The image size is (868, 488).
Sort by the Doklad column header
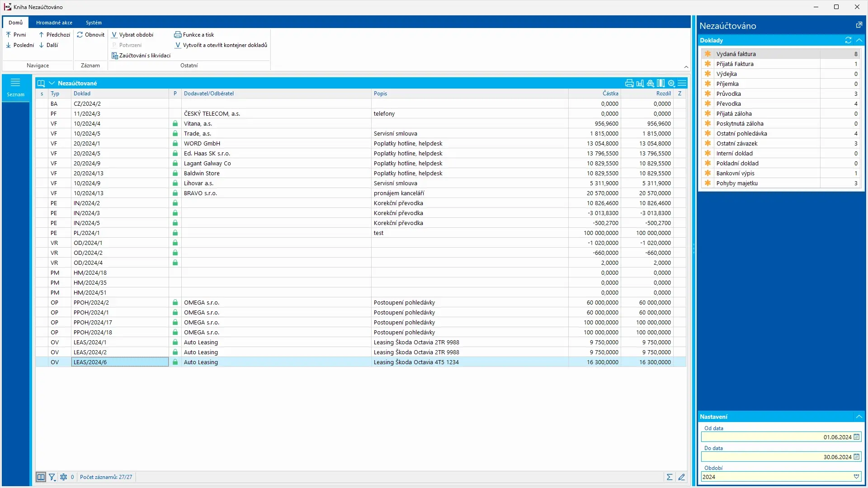tap(120, 94)
